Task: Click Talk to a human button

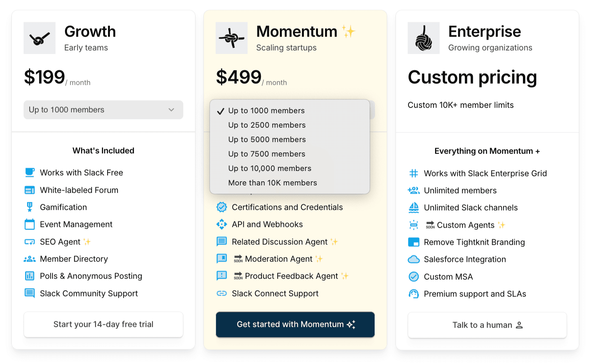Action: (x=487, y=325)
